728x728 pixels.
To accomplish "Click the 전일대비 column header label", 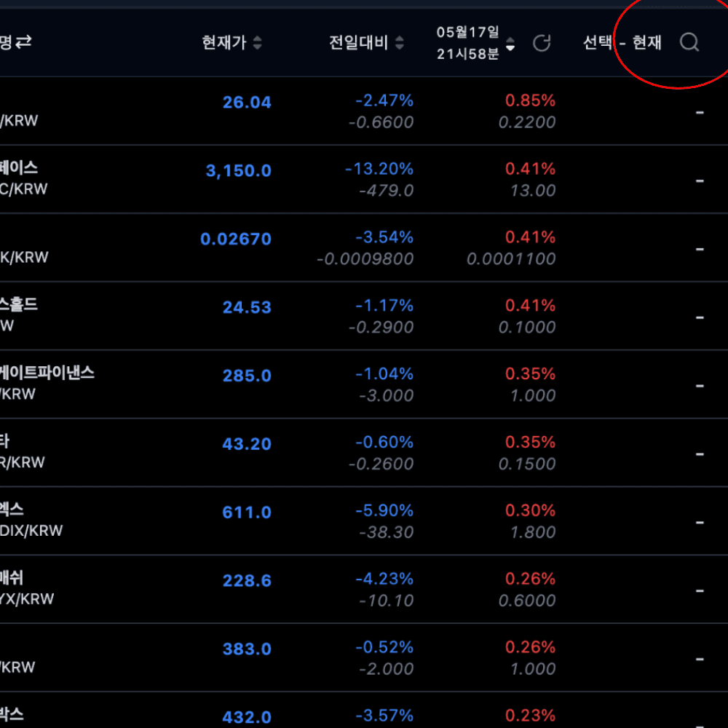I will [359, 43].
